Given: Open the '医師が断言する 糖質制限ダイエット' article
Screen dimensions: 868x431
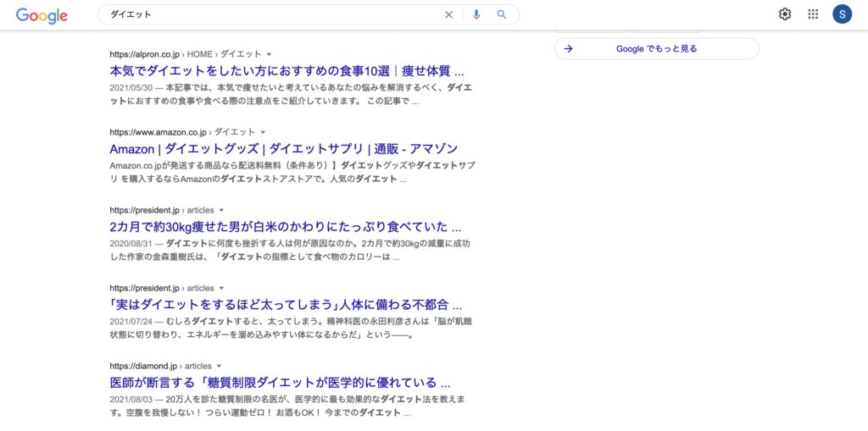Looking at the screenshot, I should coord(280,383).
